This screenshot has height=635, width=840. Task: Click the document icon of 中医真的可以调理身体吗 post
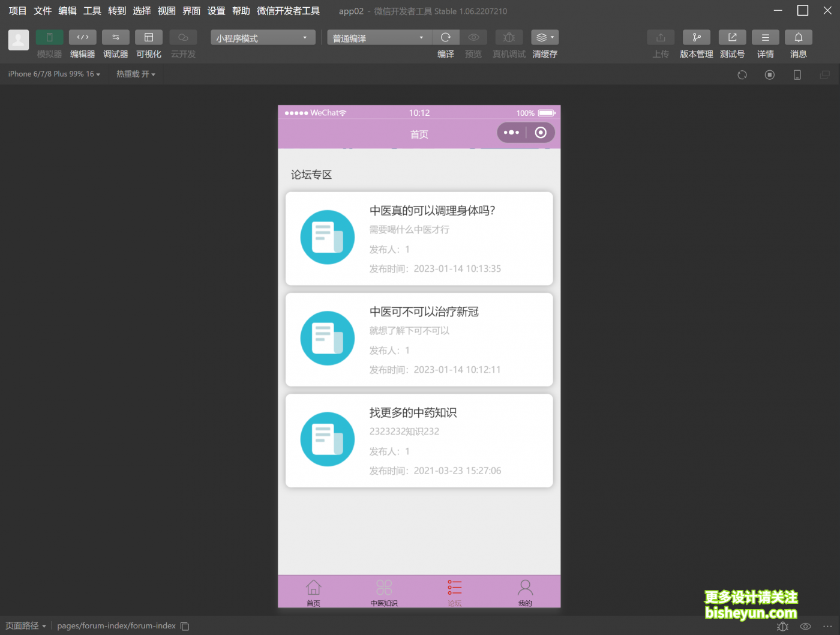click(328, 237)
